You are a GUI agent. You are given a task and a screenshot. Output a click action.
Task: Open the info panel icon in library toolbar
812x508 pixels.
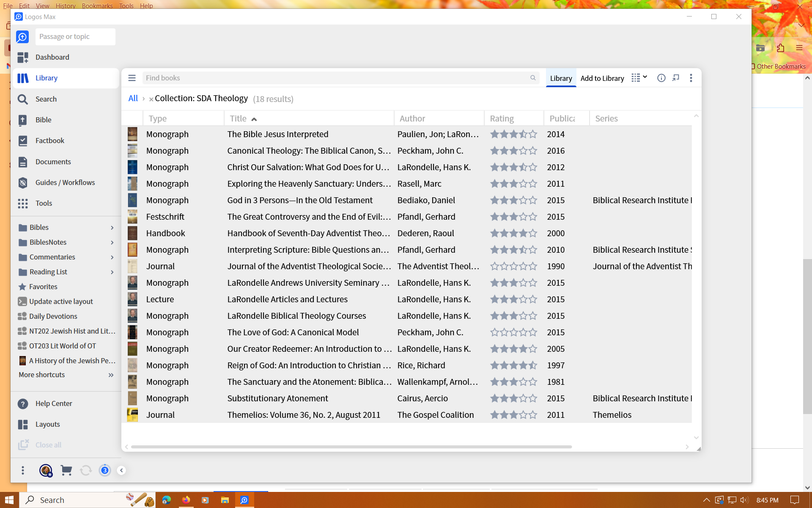point(661,78)
